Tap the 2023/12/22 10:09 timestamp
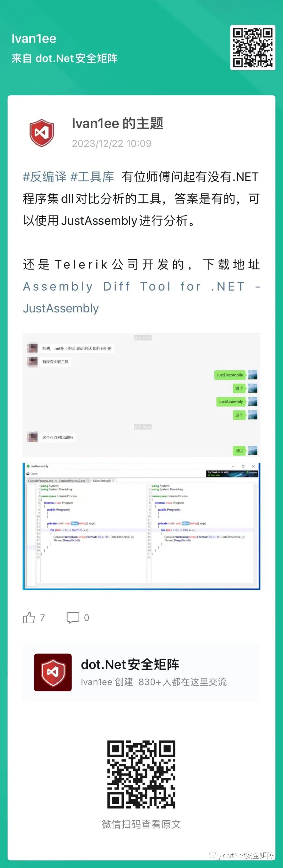Screen dimensions: 283x868 [112, 144]
